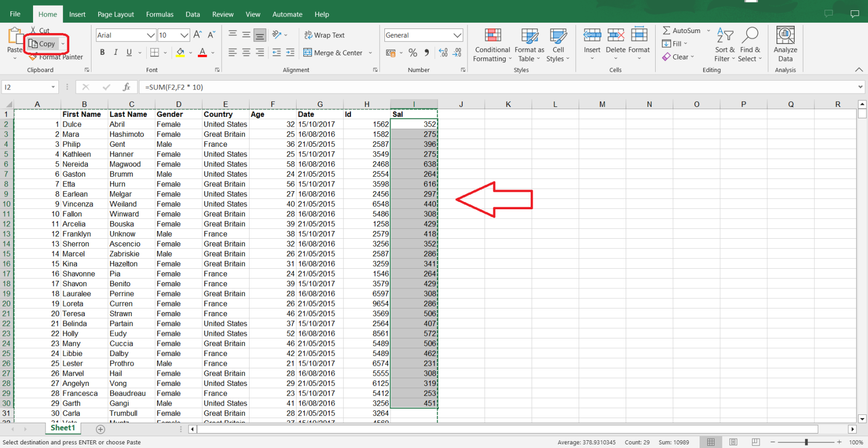Click the Name Box showing I2
Viewport: 868px width, 448px height.
29,87
